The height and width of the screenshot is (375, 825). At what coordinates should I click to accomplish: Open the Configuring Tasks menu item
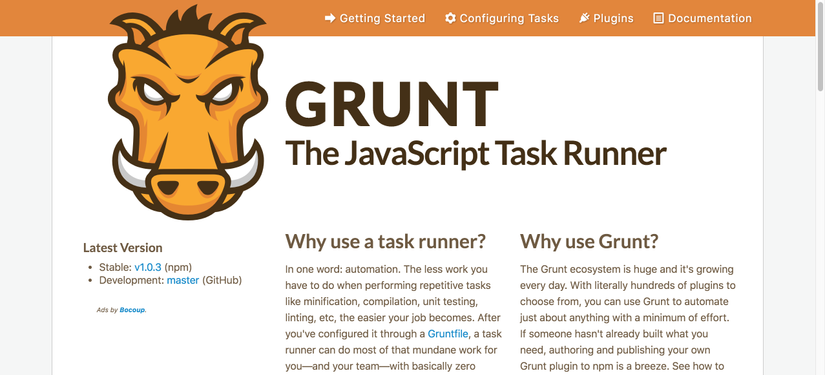click(502, 18)
